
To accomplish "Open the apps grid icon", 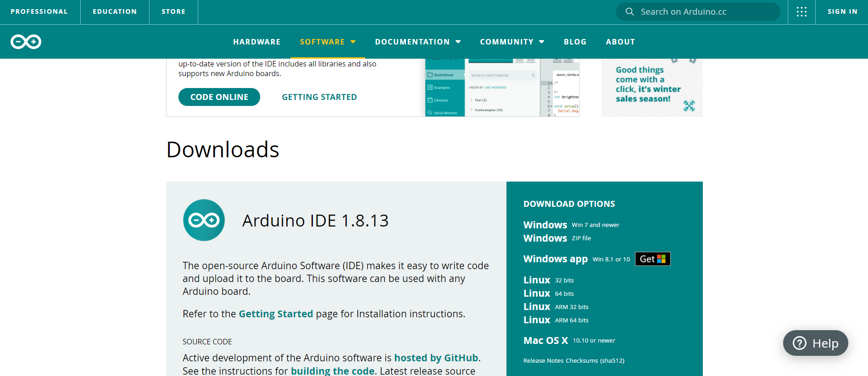I will pyautogui.click(x=801, y=12).
